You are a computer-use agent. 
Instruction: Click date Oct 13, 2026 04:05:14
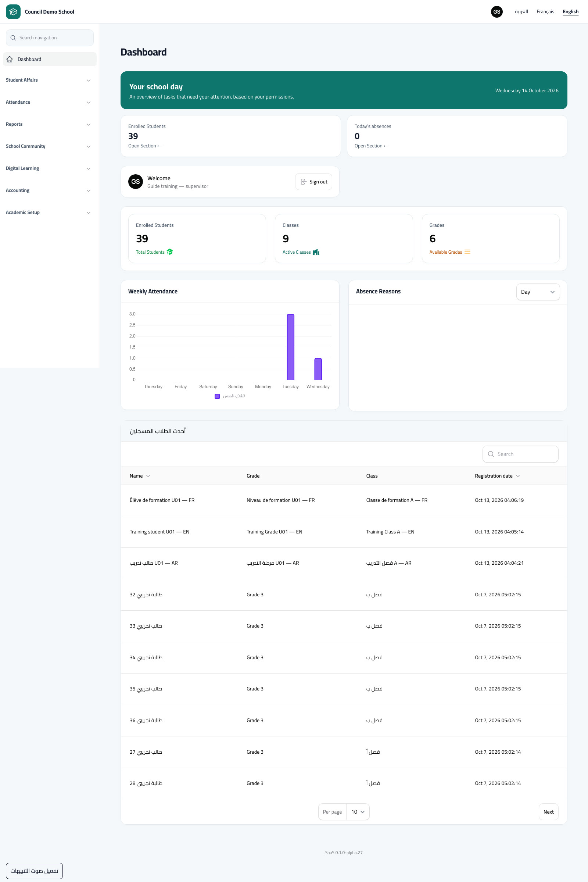(x=499, y=532)
